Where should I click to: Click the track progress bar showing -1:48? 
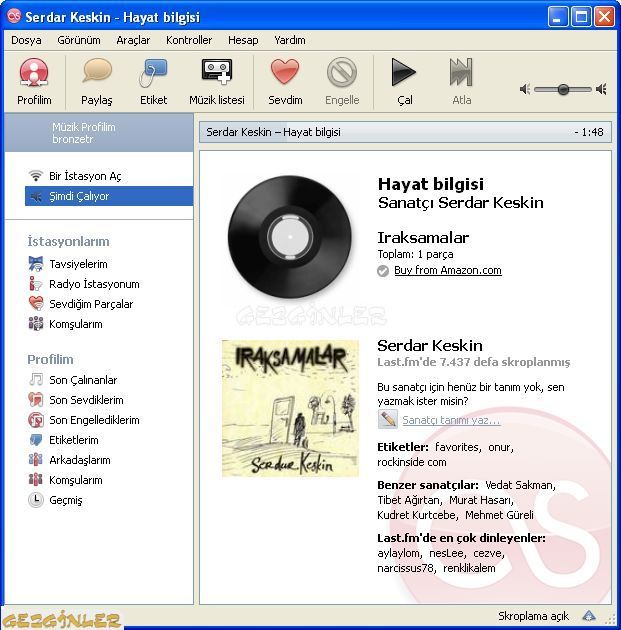[405, 132]
